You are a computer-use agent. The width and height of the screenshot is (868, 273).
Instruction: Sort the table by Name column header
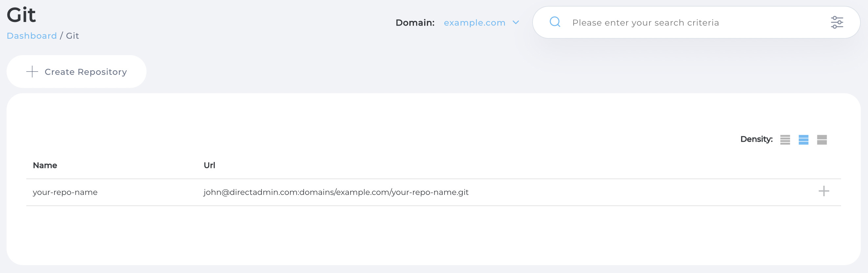coord(45,165)
